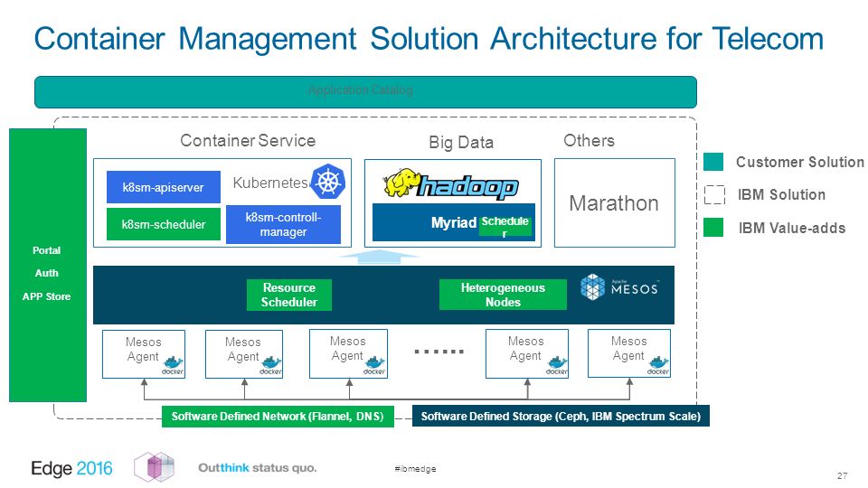Click the slide title text
The image size is (868, 488).
pyautogui.click(x=429, y=39)
